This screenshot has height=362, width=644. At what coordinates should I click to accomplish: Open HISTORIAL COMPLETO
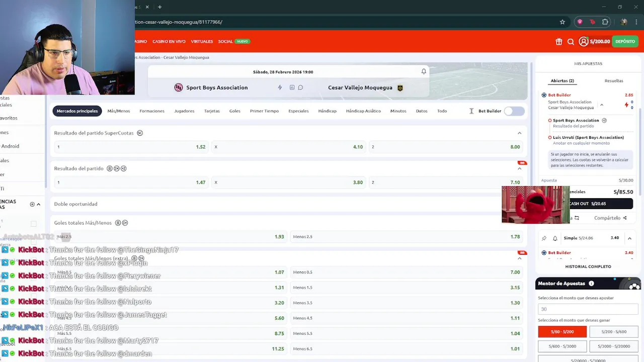pyautogui.click(x=588, y=266)
